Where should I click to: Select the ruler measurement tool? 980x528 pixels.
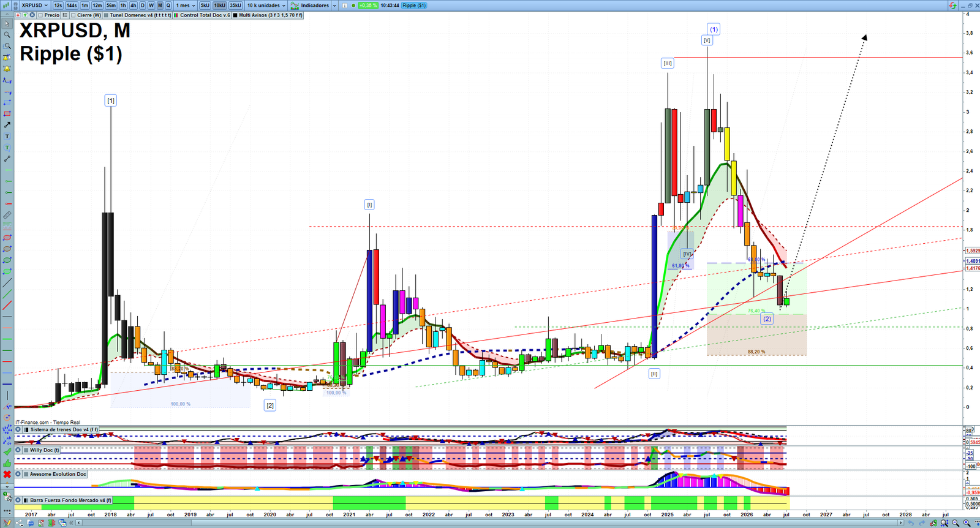7,215
